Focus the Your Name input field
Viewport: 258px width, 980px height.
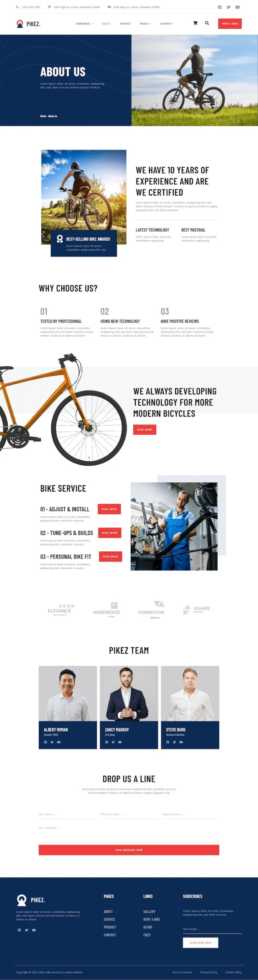(x=67, y=814)
